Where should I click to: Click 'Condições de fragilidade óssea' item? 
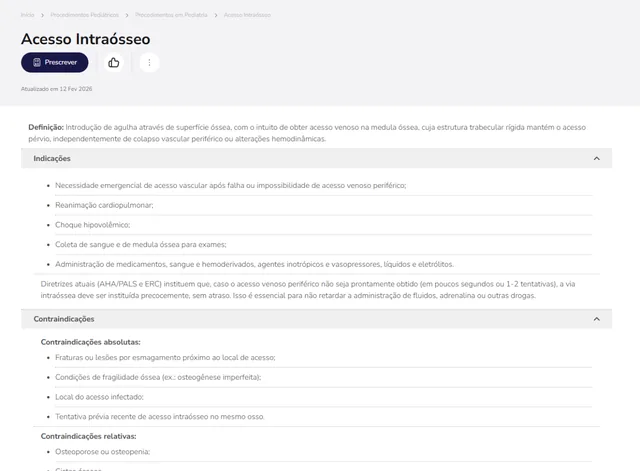coord(158,377)
